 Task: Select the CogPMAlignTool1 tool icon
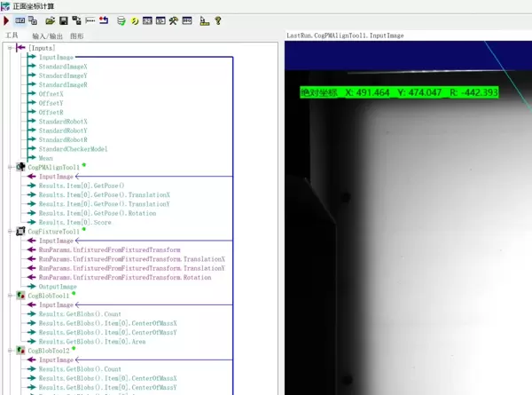click(20, 167)
